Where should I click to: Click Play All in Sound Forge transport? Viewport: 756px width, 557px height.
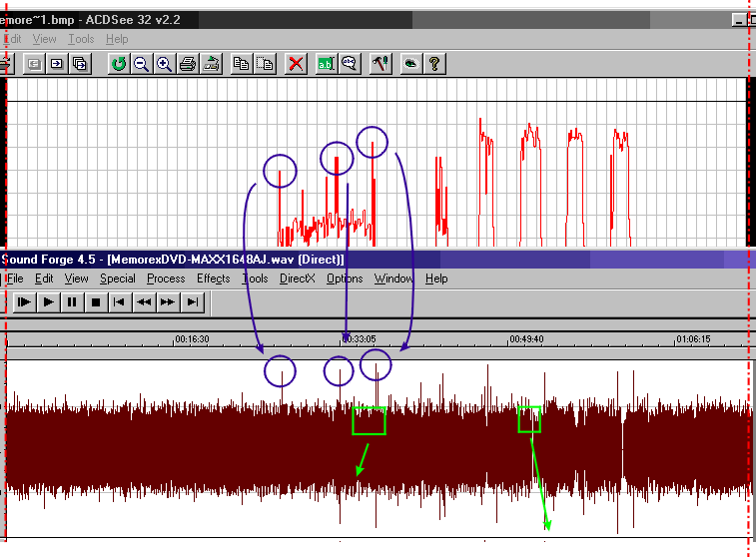(24, 302)
